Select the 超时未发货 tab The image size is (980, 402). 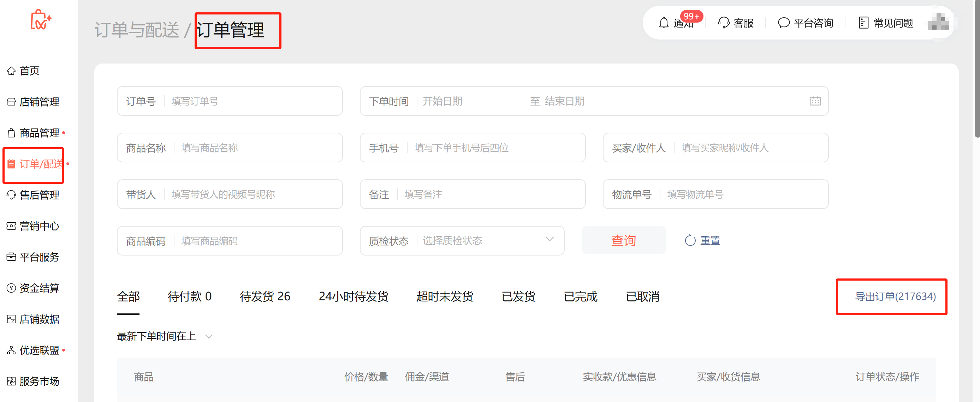click(444, 296)
